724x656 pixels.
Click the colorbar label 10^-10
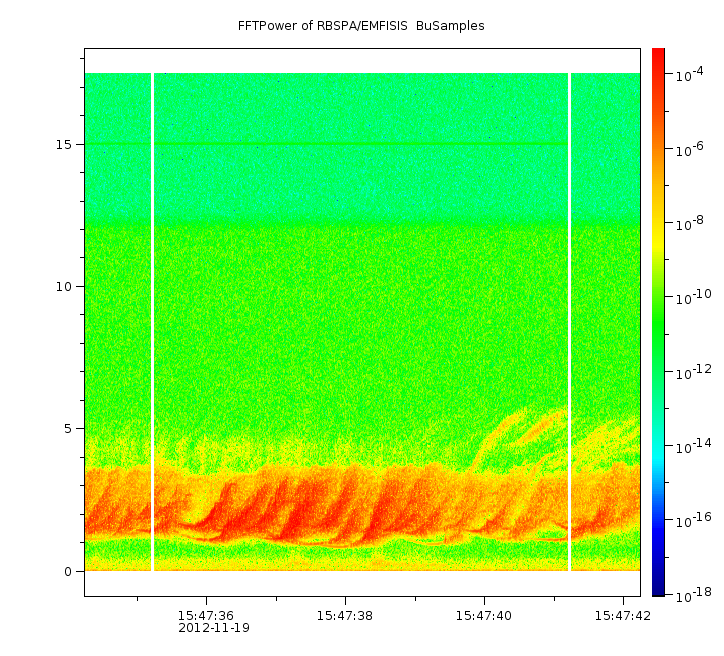coord(694,297)
